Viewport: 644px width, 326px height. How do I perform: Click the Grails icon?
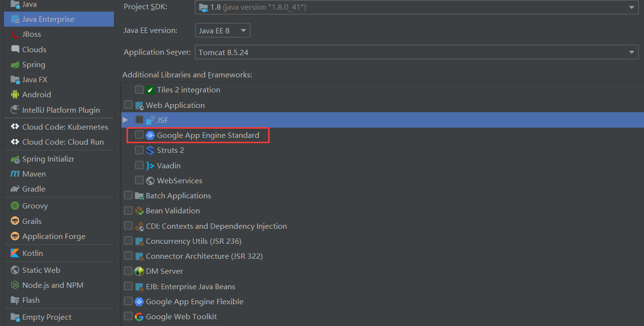(15, 221)
